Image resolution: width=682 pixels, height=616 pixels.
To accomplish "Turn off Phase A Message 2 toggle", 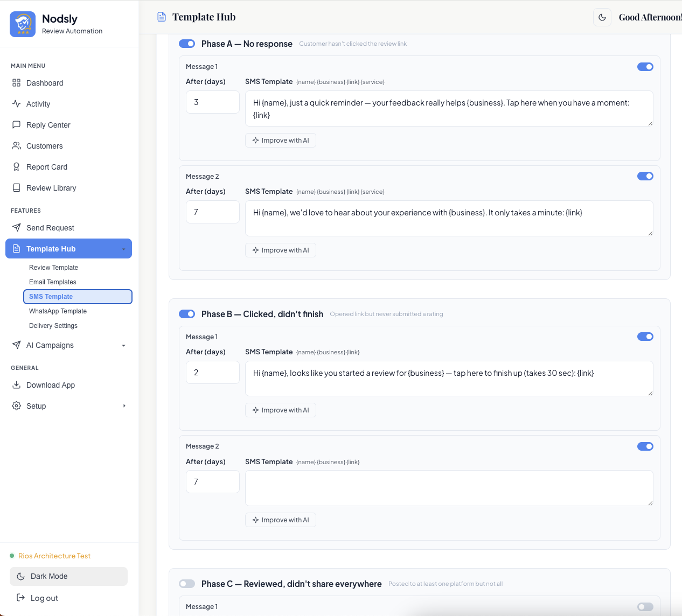I will click(x=645, y=176).
